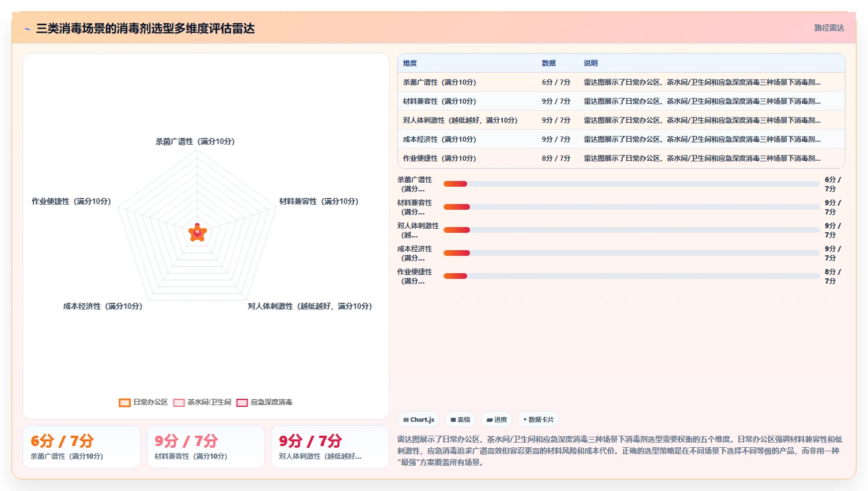Viewport: 868px width, 491px height.
Task: Click the 说明 column header
Action: (x=591, y=63)
